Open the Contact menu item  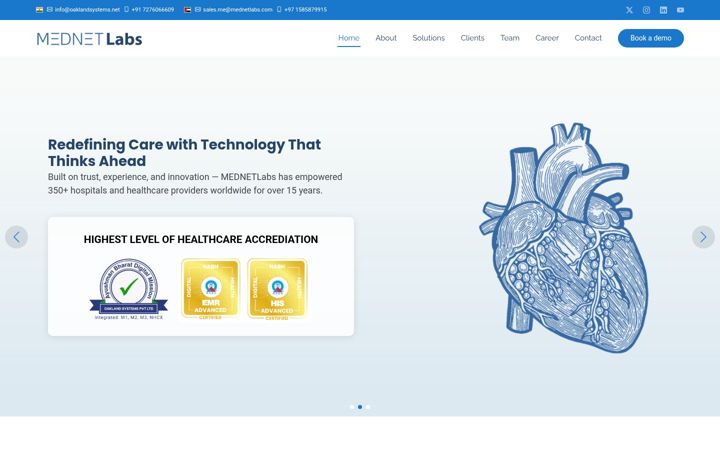[588, 38]
